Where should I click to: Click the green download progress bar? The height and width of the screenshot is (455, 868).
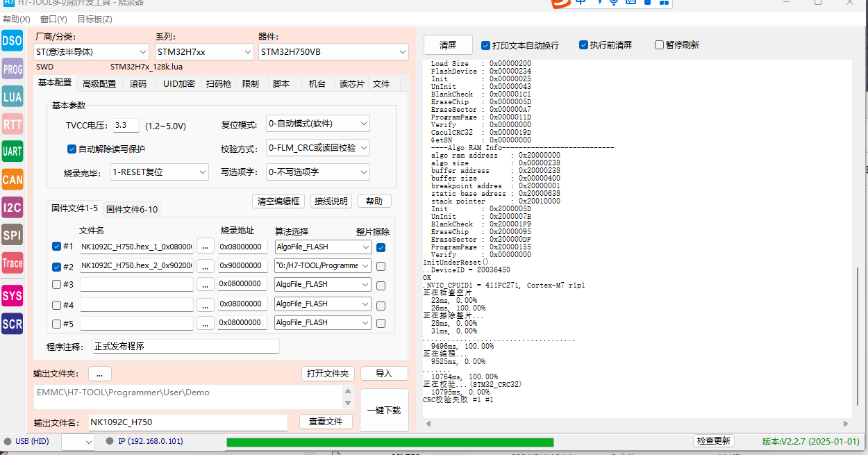(x=390, y=442)
